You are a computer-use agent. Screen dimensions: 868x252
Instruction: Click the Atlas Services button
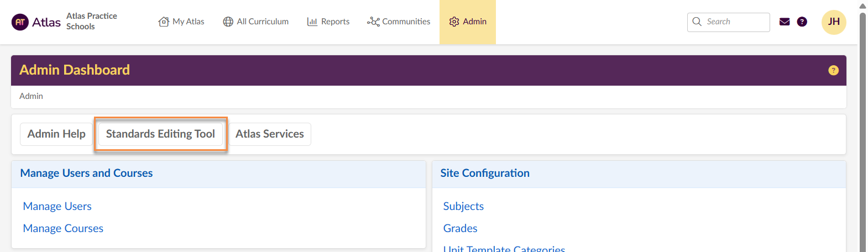tap(270, 134)
